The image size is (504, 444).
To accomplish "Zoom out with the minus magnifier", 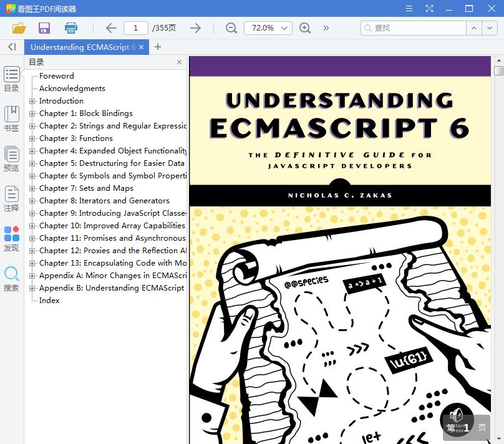I will (x=231, y=28).
